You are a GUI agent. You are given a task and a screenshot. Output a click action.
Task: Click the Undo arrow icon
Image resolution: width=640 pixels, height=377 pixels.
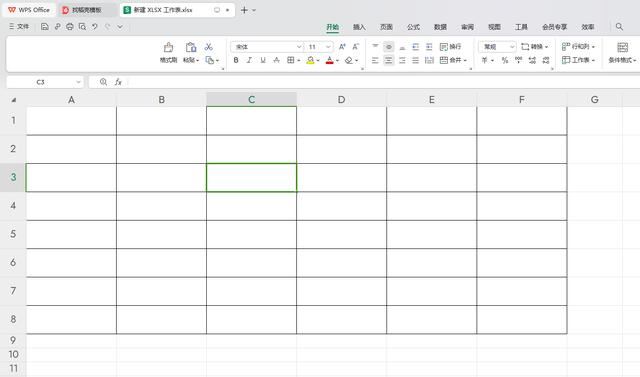coord(95,27)
